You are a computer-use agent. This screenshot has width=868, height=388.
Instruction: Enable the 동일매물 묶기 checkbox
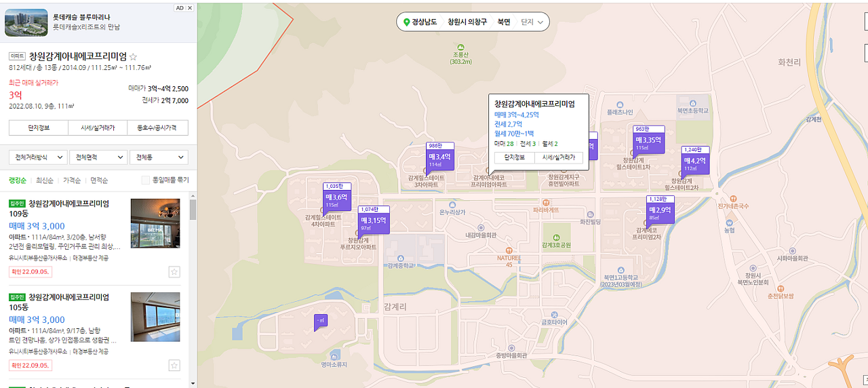145,180
